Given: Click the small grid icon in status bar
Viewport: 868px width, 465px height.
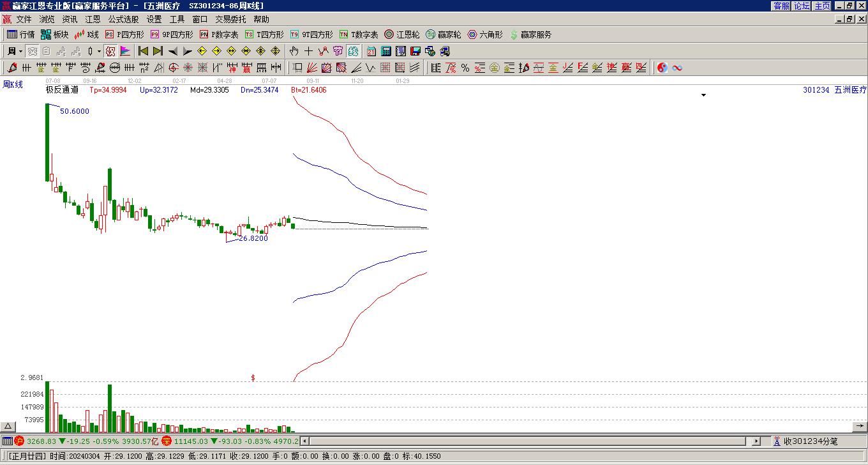Looking at the screenshot, I should point(7,441).
